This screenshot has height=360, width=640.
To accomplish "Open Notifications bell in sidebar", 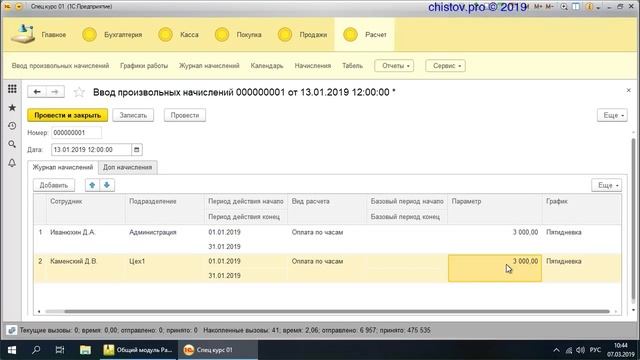I will [x=12, y=162].
